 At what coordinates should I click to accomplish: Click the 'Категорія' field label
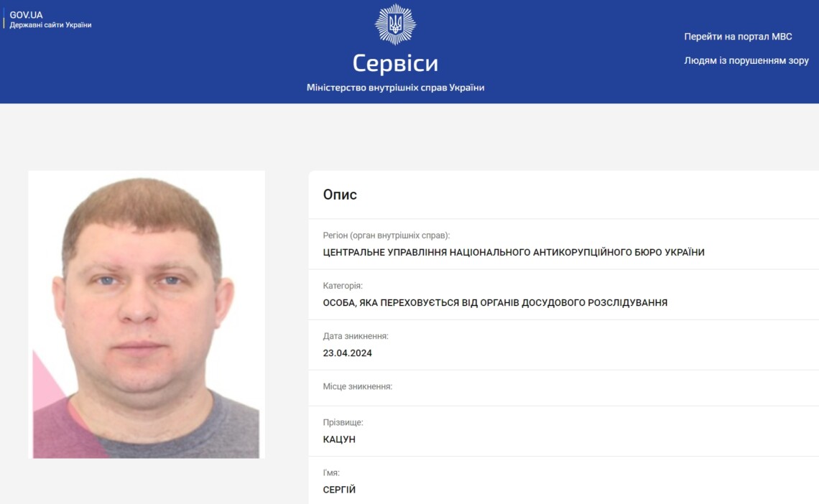tap(343, 286)
